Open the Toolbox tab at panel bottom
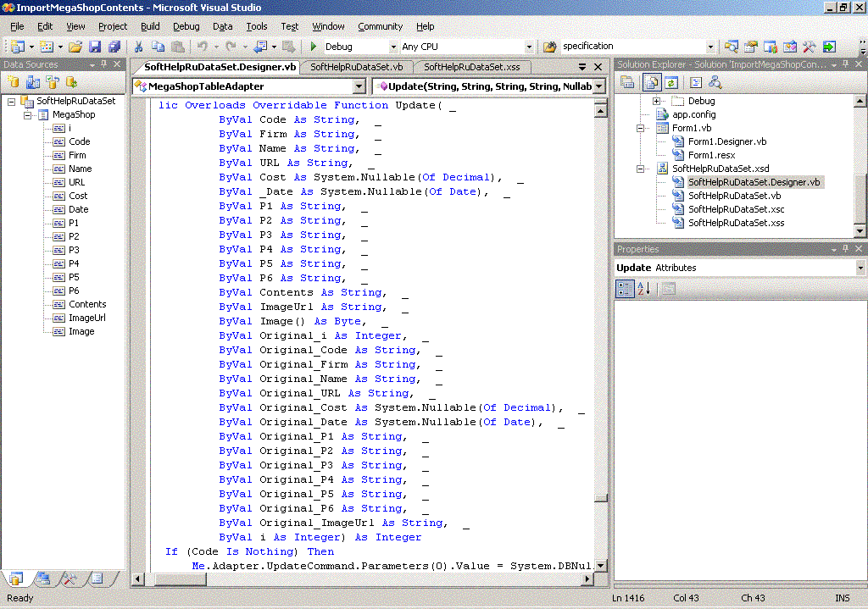868x609 pixels. (x=71, y=579)
